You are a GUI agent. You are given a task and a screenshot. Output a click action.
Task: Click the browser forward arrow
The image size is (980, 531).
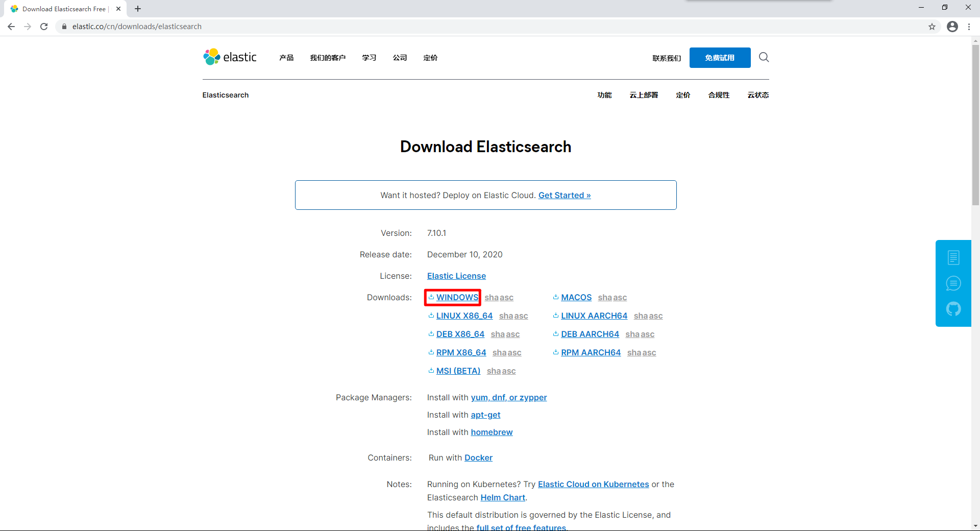coord(28,27)
